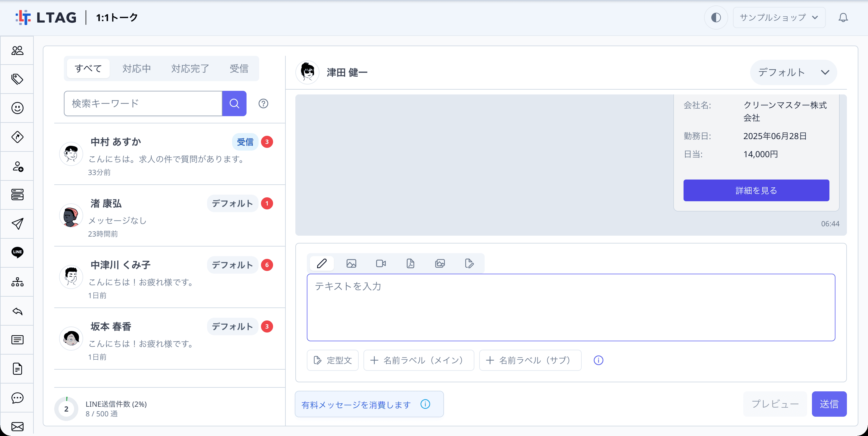
Task: Open the paper plane sidebar icon
Action: 17,224
